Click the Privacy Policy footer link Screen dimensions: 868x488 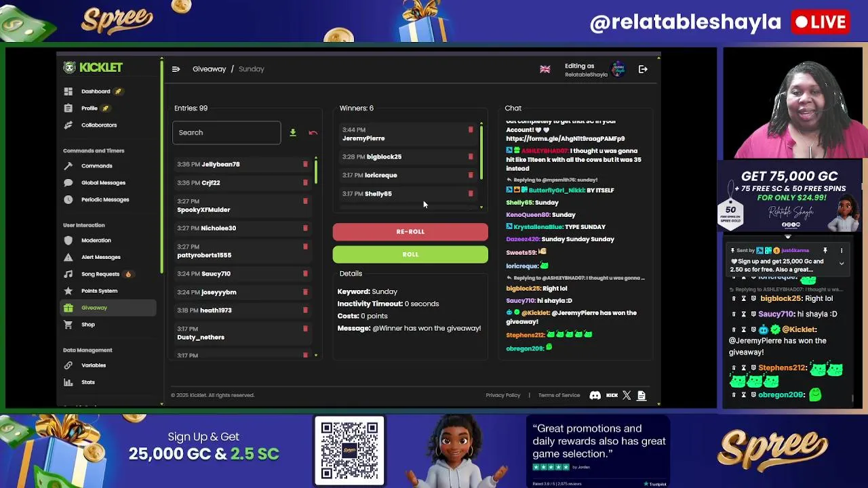(503, 395)
